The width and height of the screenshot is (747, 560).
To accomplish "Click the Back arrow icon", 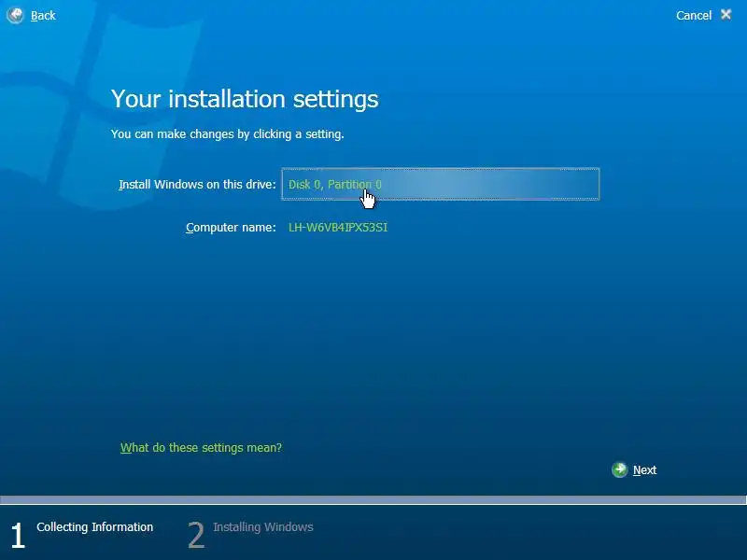I will coord(15,15).
